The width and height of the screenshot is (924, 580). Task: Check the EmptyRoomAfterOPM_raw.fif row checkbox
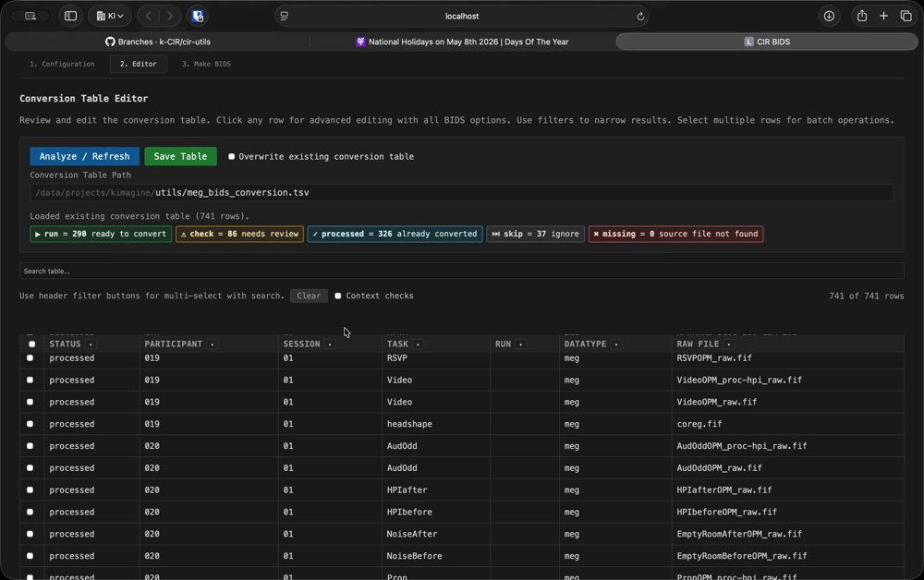click(30, 534)
